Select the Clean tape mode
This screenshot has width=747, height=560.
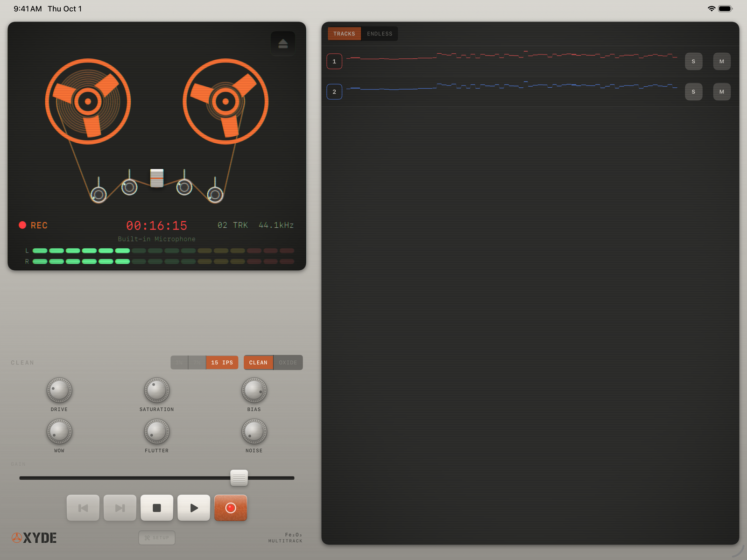tap(258, 363)
